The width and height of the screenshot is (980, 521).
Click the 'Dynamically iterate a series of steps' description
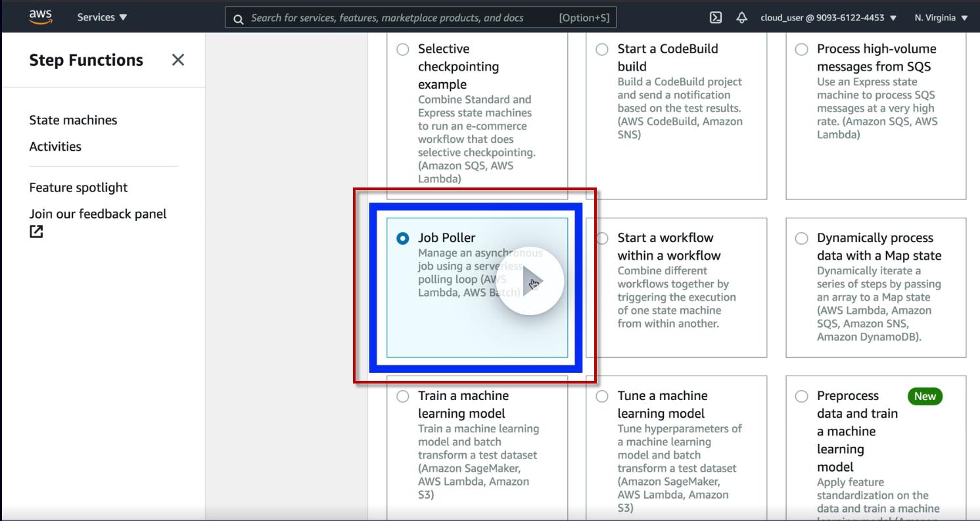tap(879, 303)
